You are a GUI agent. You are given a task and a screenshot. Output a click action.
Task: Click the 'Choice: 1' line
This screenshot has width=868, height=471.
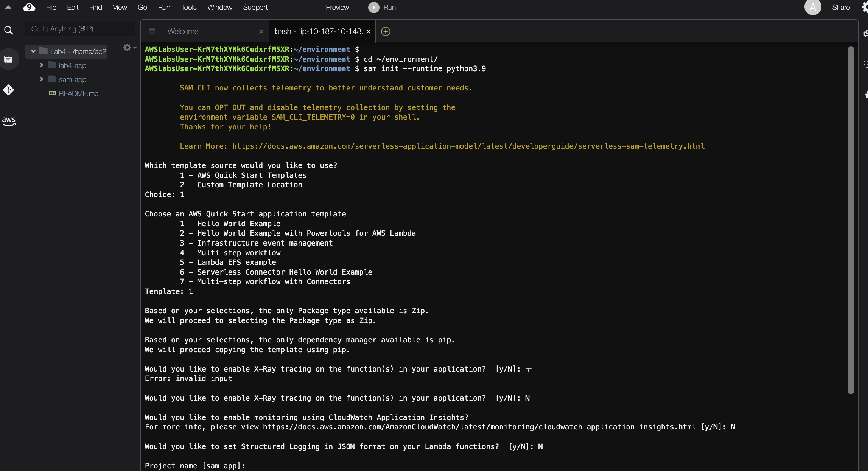coord(165,194)
